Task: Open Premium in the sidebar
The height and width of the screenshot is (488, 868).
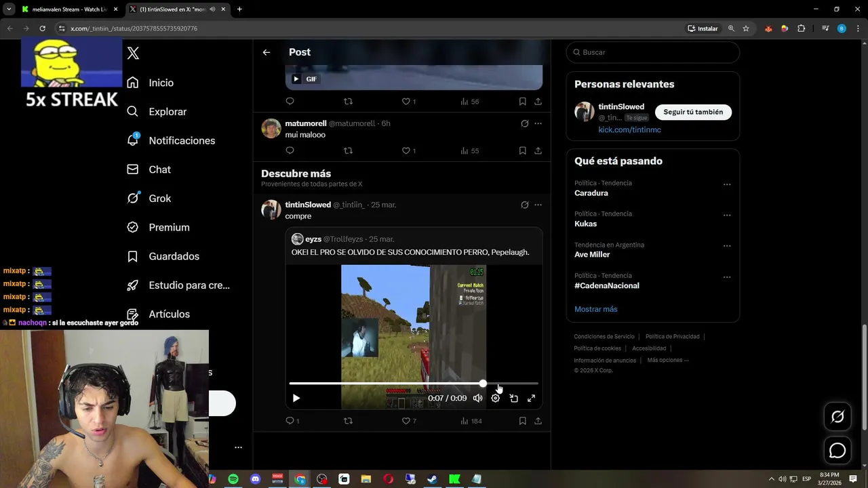Action: (159, 228)
